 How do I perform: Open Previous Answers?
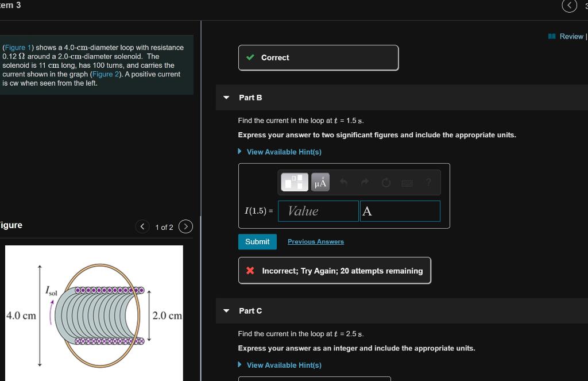pyautogui.click(x=315, y=241)
